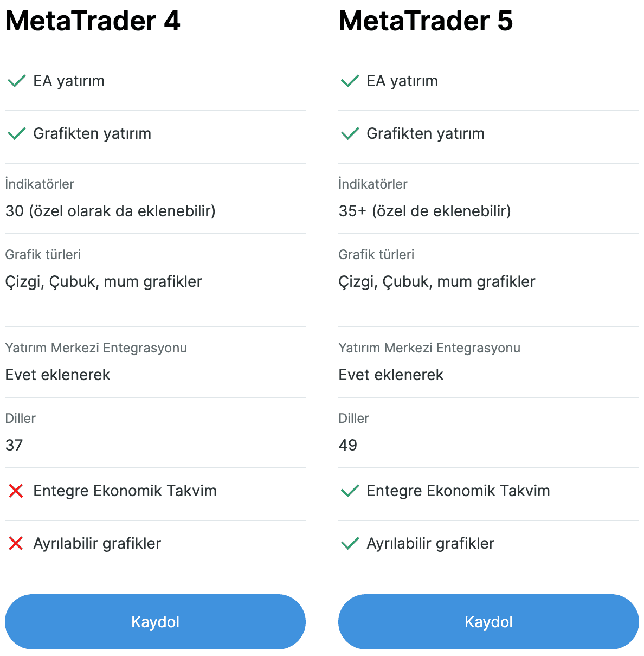The width and height of the screenshot is (644, 656).
Task: Click green checkmark beside MetaTrader 5 Ayrılabilir grafikler
Action: click(x=350, y=544)
